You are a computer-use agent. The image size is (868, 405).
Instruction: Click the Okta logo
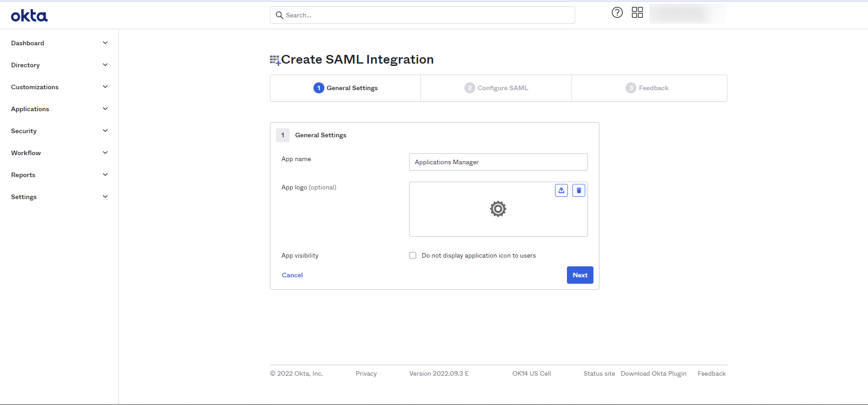click(29, 16)
